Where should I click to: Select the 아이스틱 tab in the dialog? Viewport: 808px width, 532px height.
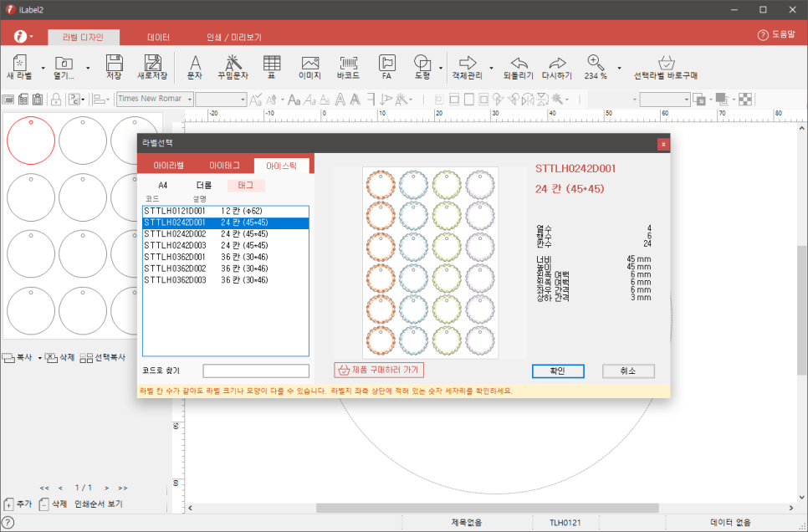point(281,166)
